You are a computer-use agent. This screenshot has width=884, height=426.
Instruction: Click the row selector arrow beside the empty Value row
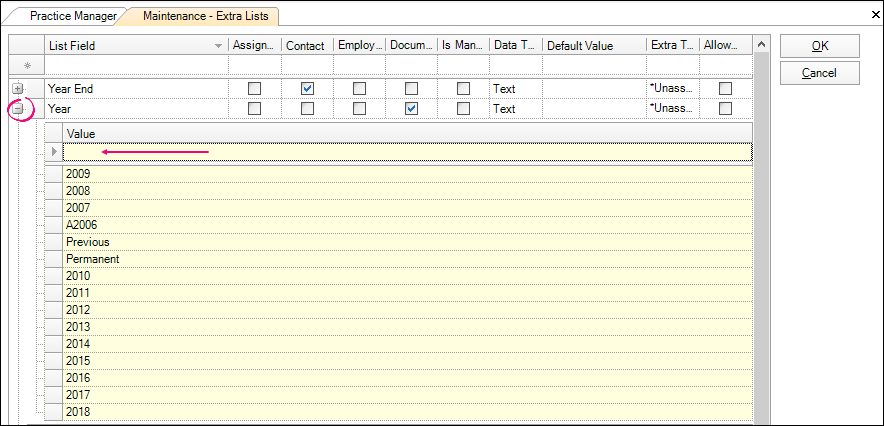[x=54, y=152]
